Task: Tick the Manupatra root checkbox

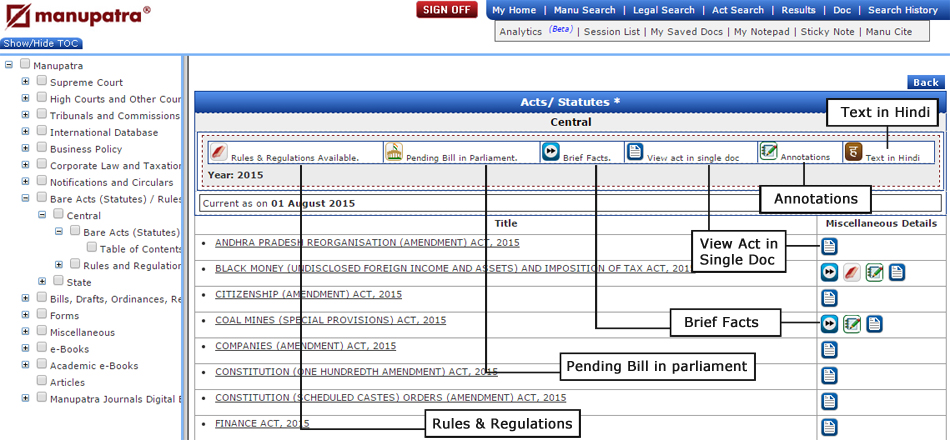Action: point(25,64)
